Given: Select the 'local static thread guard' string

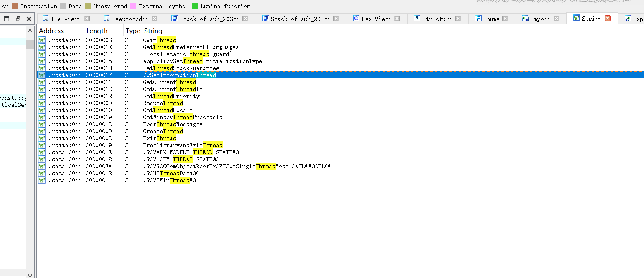Looking at the screenshot, I should click(x=340, y=54).
